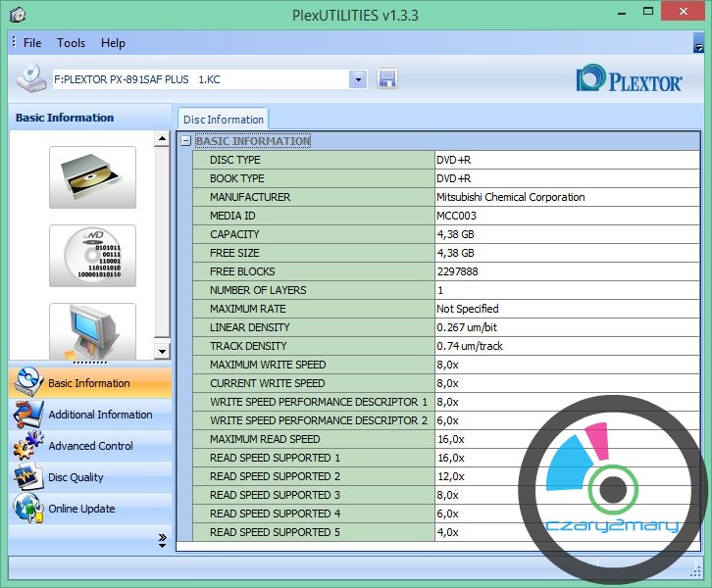Image resolution: width=712 pixels, height=588 pixels.
Task: Select the MEDIA ID value cell MCC003
Action: [x=567, y=216]
